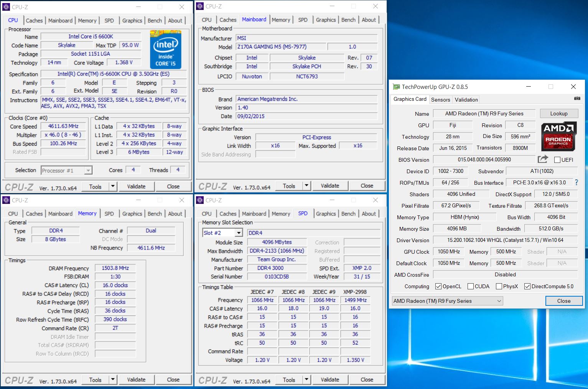Click the Close button at the bottom of GPU-Z

click(x=564, y=301)
